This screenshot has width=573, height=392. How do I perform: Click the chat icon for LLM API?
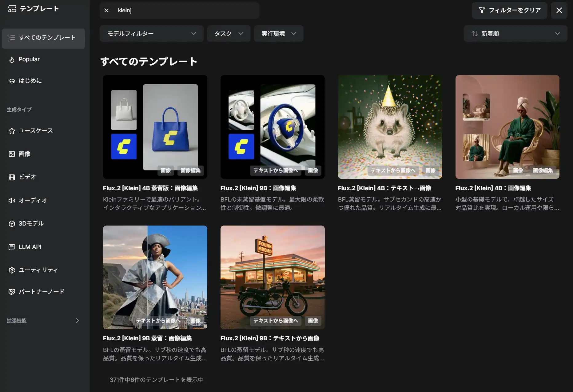coord(12,247)
